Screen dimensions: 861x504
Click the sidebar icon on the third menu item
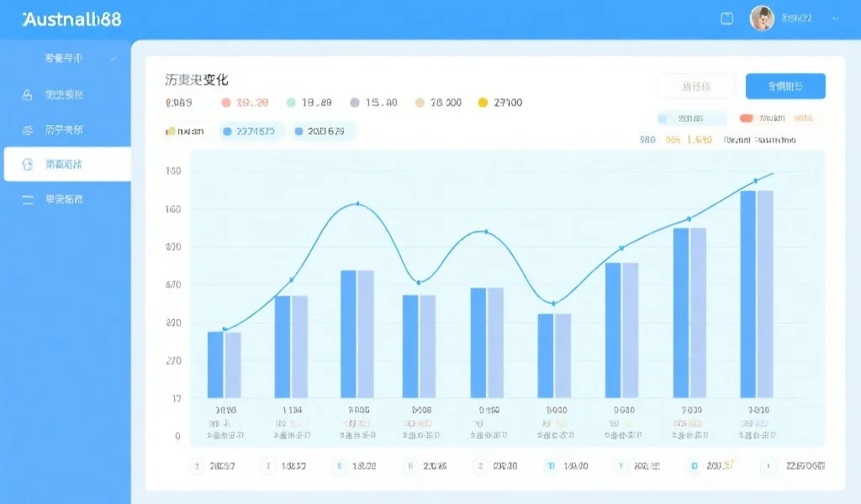pyautogui.click(x=29, y=129)
